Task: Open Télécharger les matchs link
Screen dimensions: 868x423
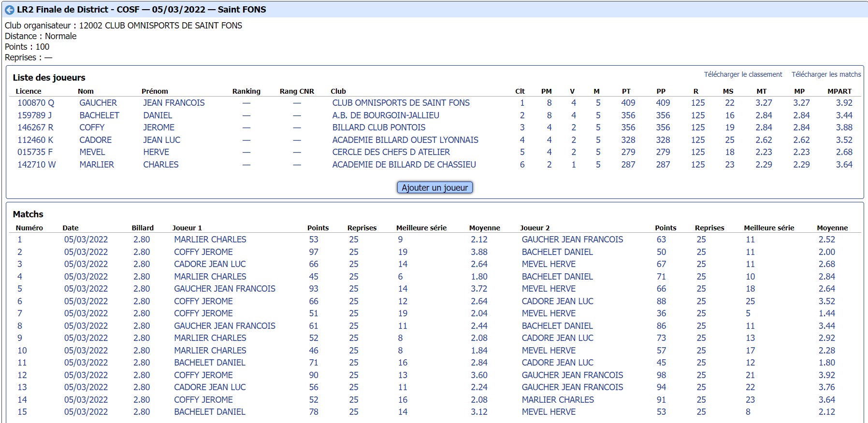Action: [x=826, y=74]
